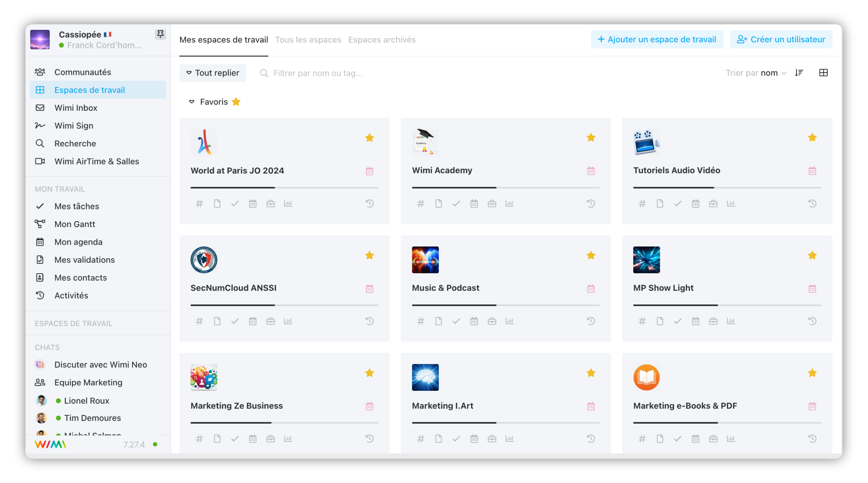Viewport: 868px width, 483px height.
Task: Open the Cassiopée workspace avatar
Action: click(40, 40)
